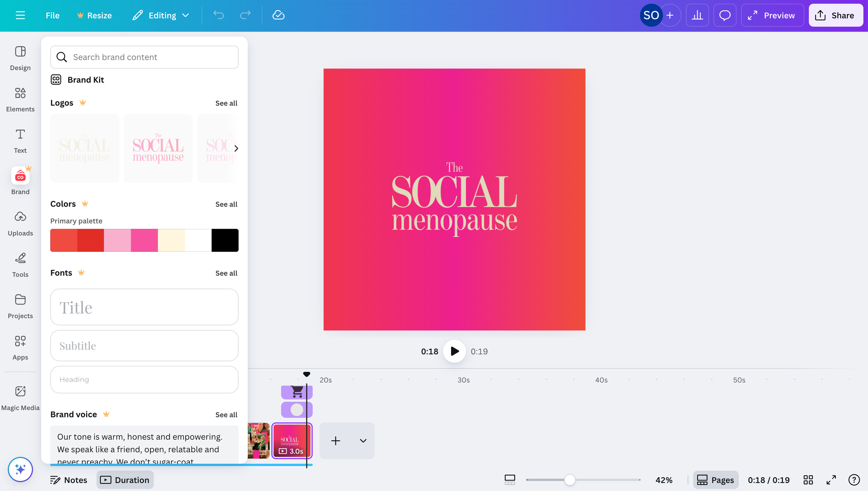Click the Canva Assistant sparkle button
This screenshot has height=491, width=868.
[20, 469]
